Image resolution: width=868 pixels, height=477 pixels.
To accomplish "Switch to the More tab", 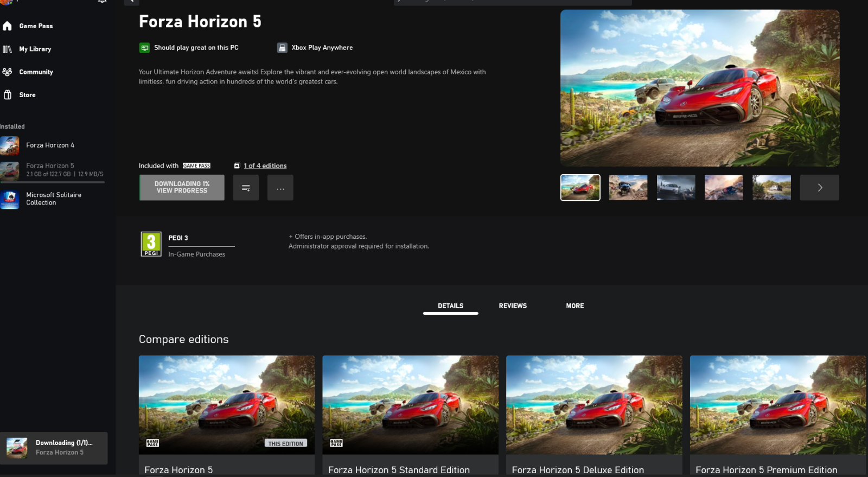I will coord(575,306).
